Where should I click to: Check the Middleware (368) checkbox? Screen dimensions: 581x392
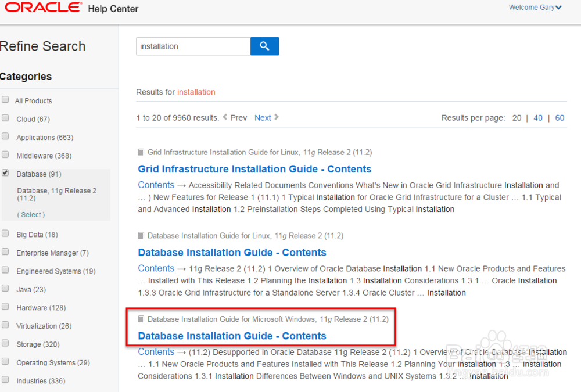[5, 154]
